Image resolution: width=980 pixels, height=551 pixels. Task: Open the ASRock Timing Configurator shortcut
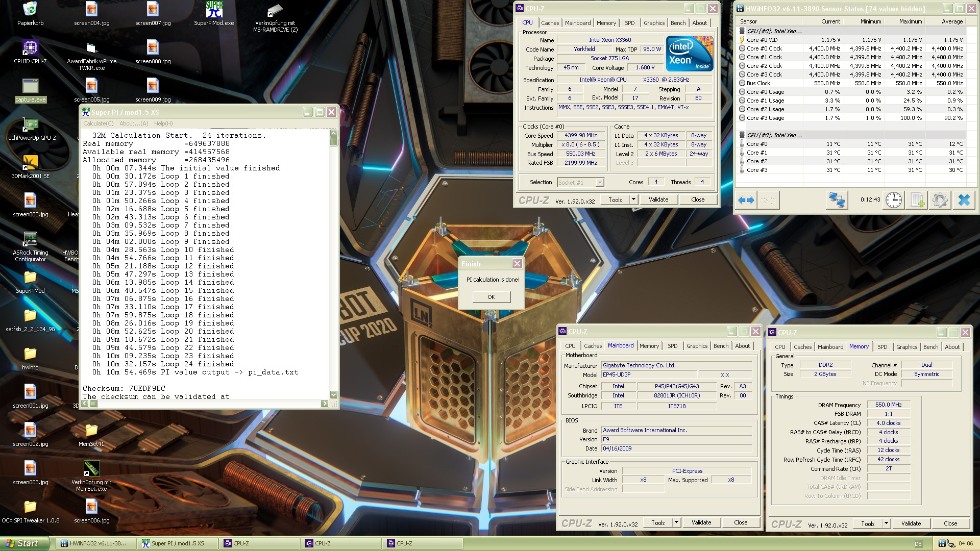pyautogui.click(x=30, y=239)
